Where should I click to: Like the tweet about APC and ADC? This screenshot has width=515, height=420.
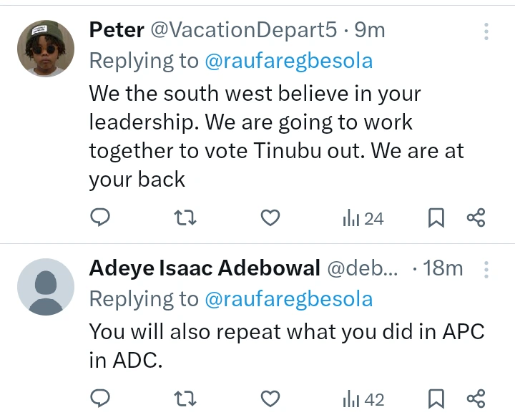270,398
